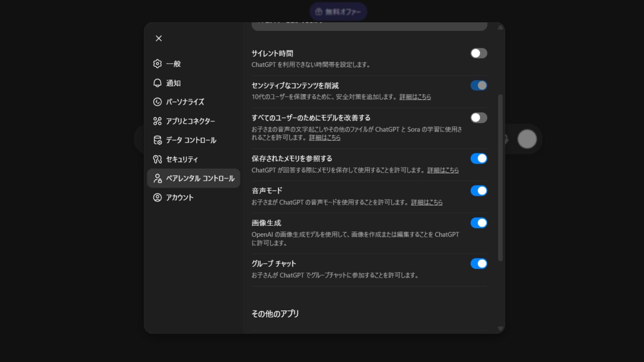Enable the サイレント時間 toggle
Viewport: 644px width, 362px height.
[x=479, y=53]
